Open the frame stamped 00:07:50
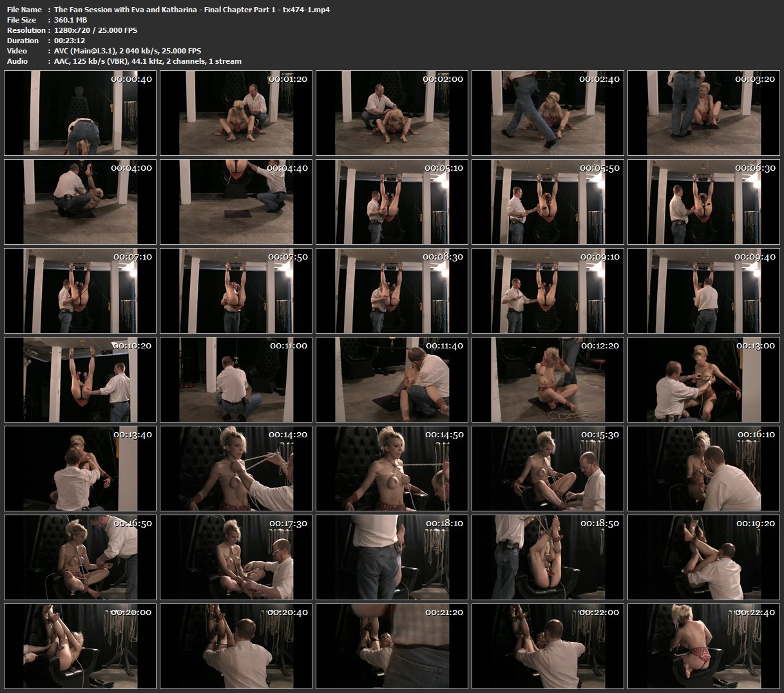This screenshot has width=784, height=693. [236, 291]
